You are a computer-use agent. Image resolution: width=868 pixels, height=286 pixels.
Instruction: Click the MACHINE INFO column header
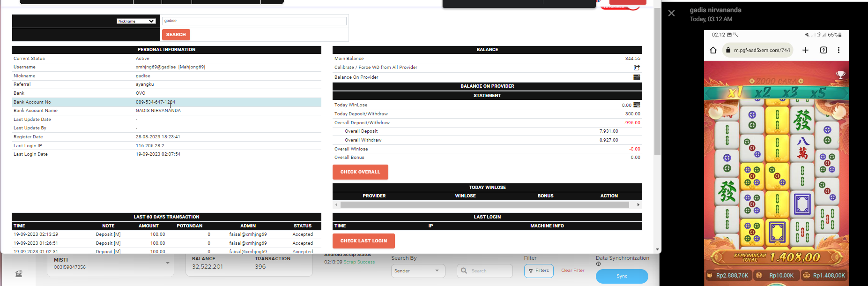[547, 226]
